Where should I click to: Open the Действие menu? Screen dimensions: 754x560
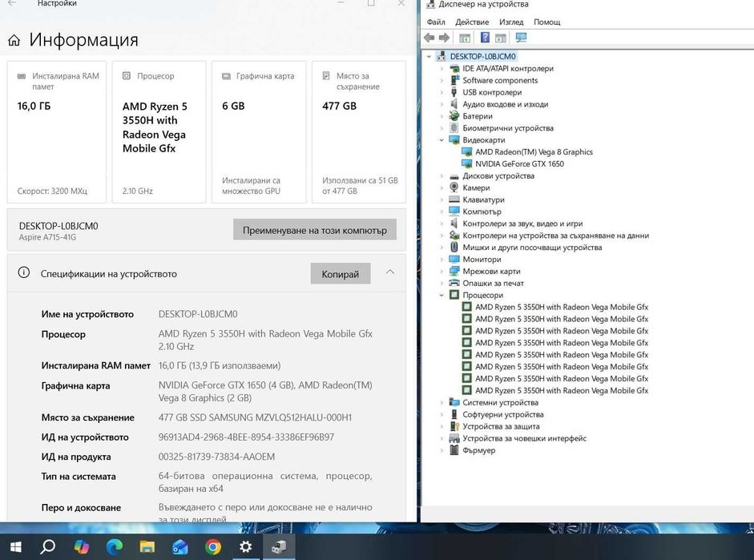pos(472,22)
